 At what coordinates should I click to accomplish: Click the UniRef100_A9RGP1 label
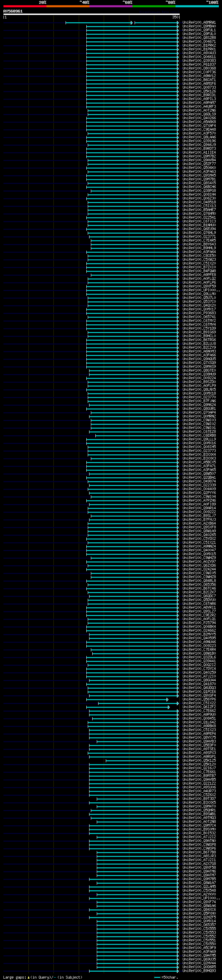pyautogui.click(x=199, y=757)
